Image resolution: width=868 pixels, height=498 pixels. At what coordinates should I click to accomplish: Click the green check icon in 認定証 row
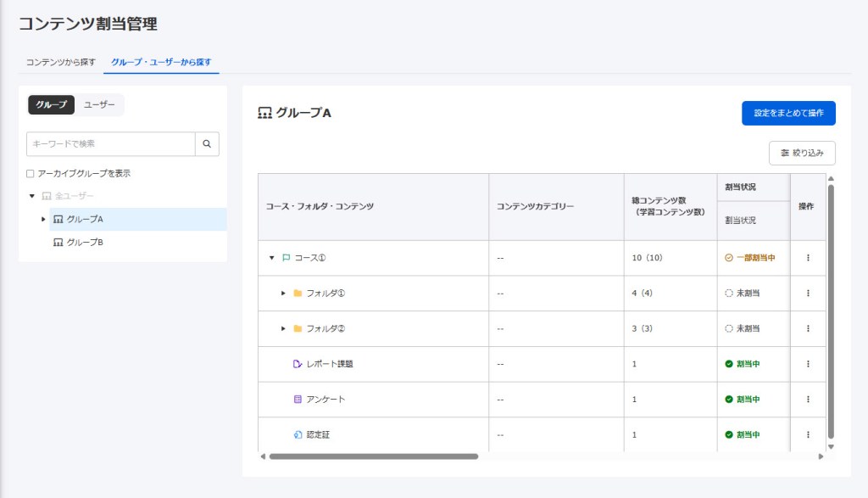coord(728,435)
